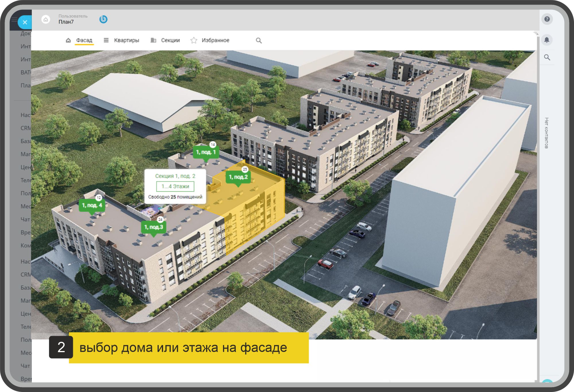This screenshot has height=392, width=574.
Task: Click the right sidebar search magnifier
Action: pos(547,57)
